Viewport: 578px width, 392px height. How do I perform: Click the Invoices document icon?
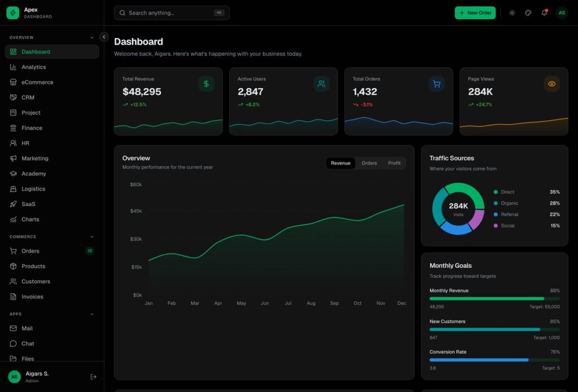click(14, 297)
